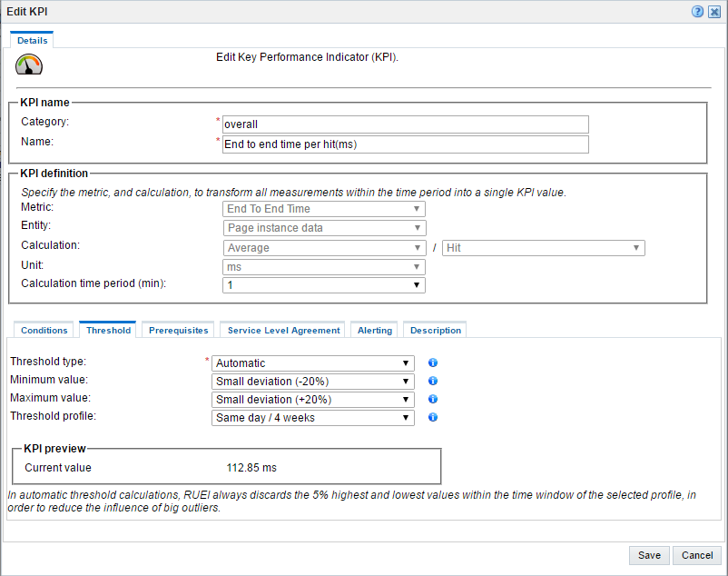Open the Entity dropdown

tap(324, 228)
